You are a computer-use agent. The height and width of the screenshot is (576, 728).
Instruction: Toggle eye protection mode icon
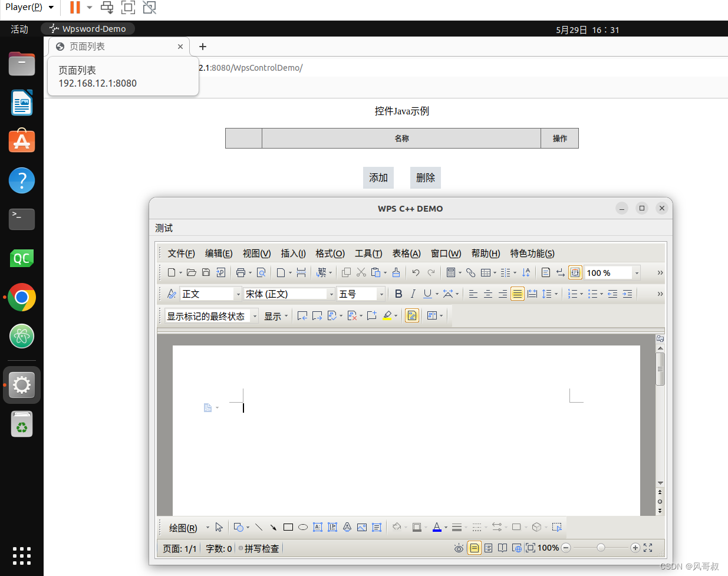click(x=459, y=548)
